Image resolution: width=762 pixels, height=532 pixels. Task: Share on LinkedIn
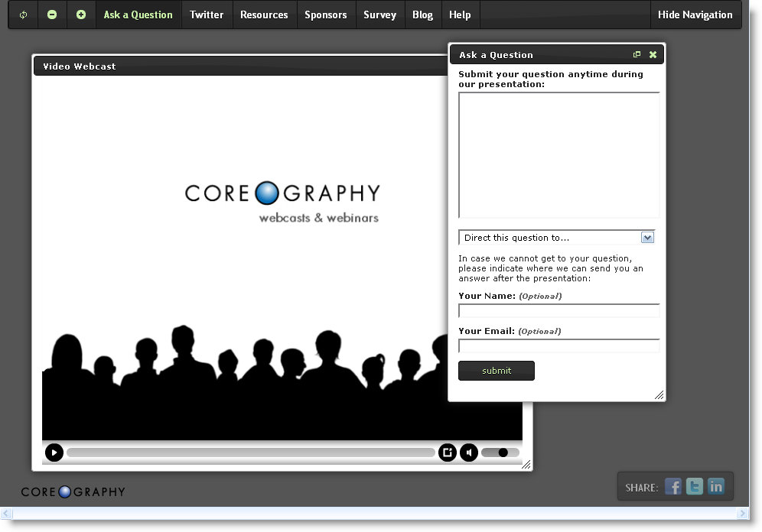(x=716, y=486)
